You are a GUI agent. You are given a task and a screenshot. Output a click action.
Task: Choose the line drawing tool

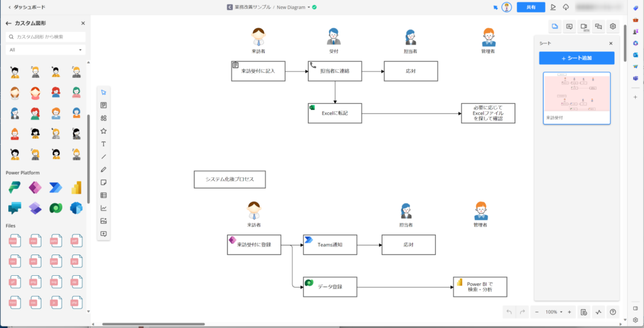click(103, 156)
